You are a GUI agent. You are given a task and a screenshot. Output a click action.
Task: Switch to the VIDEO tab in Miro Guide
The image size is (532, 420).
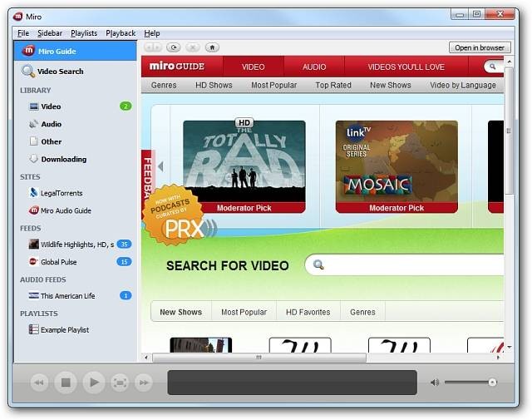coord(253,67)
